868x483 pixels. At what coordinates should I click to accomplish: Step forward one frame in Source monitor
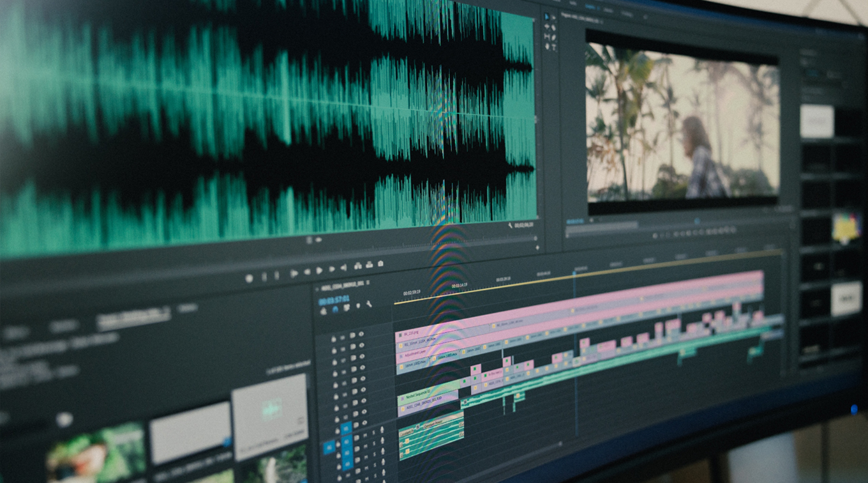tap(332, 269)
